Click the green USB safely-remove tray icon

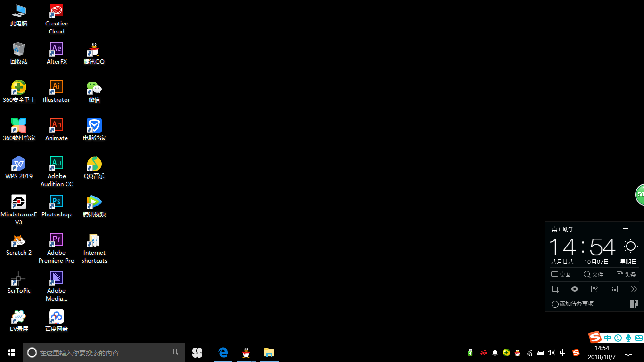[471, 353]
